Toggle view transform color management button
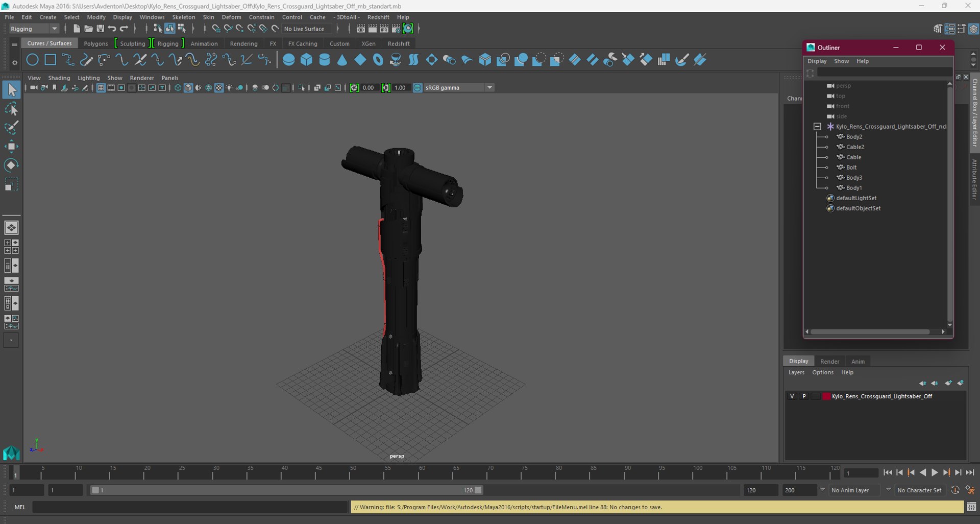Viewport: 980px width, 524px height. (x=418, y=88)
